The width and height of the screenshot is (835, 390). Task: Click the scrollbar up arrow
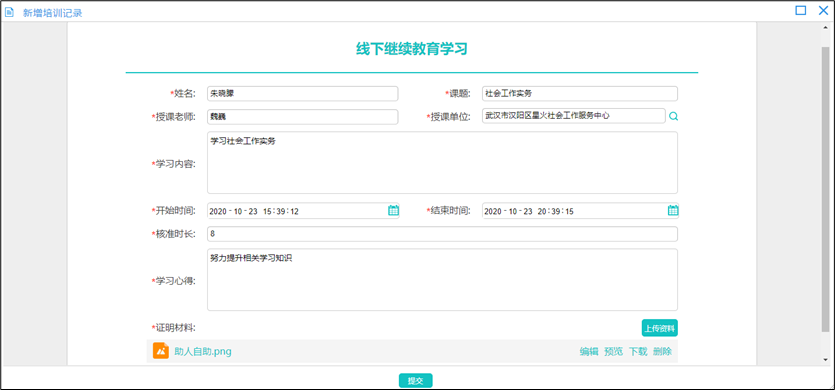coord(825,27)
